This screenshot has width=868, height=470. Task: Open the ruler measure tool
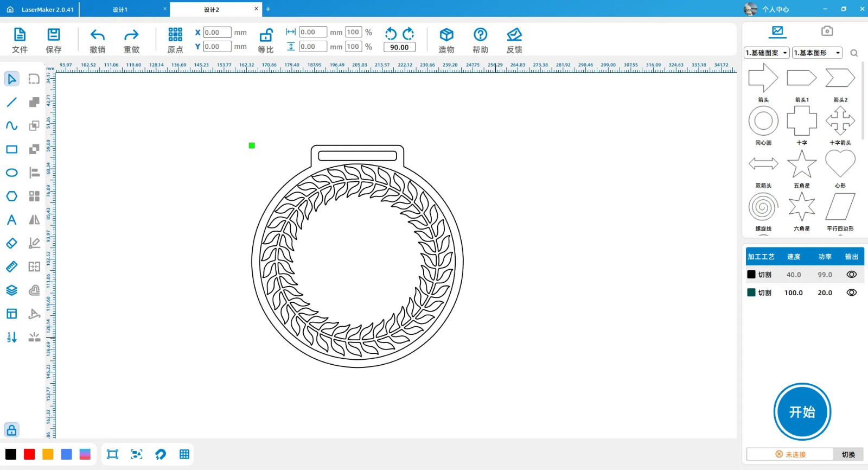point(11,266)
